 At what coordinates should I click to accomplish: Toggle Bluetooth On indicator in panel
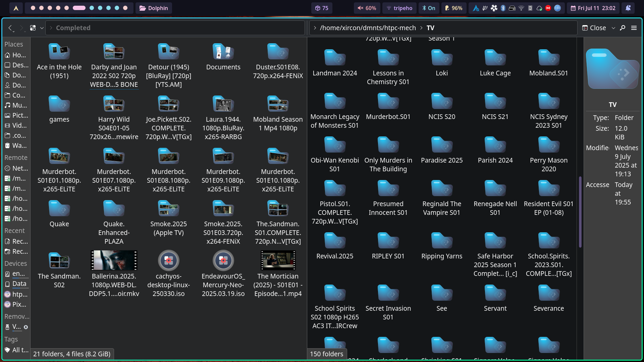(x=429, y=8)
